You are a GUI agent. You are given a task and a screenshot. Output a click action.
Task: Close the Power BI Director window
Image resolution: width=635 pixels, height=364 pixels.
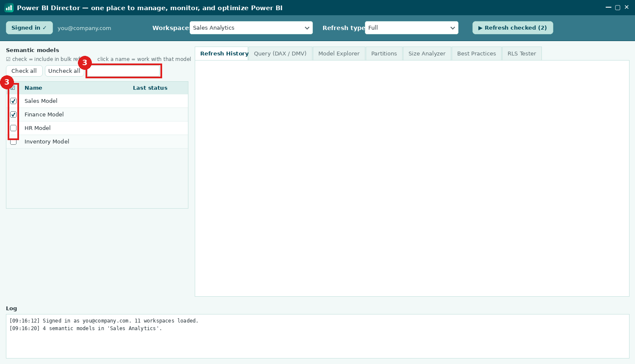point(627,7)
